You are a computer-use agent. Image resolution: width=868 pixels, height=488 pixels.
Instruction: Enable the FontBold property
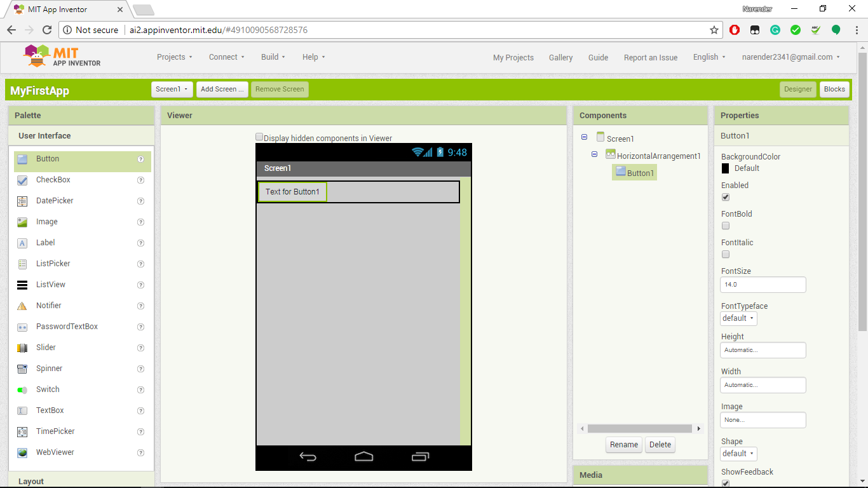tap(726, 226)
